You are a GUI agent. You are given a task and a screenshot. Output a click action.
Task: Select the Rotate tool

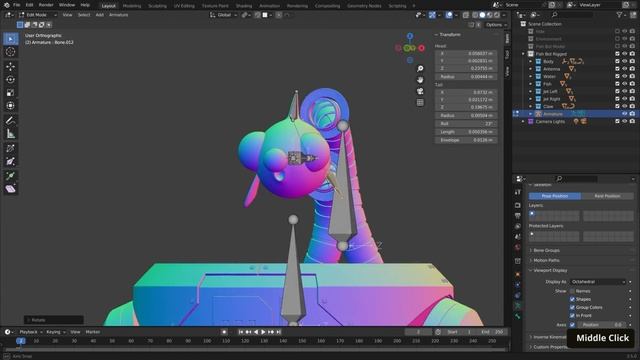click(11, 80)
